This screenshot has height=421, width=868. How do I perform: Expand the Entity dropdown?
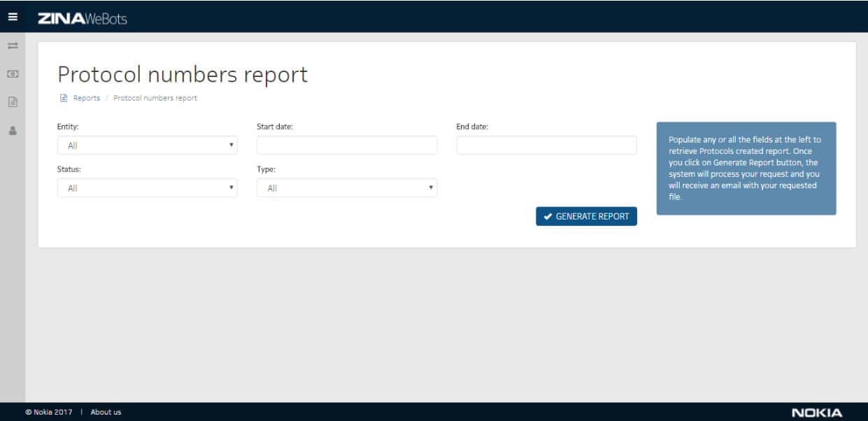point(147,145)
